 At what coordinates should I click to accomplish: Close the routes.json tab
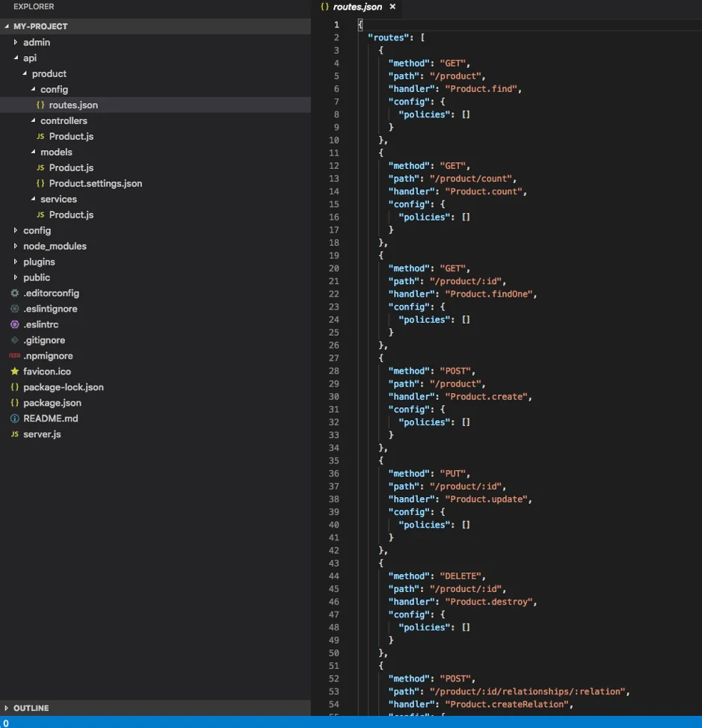point(392,7)
